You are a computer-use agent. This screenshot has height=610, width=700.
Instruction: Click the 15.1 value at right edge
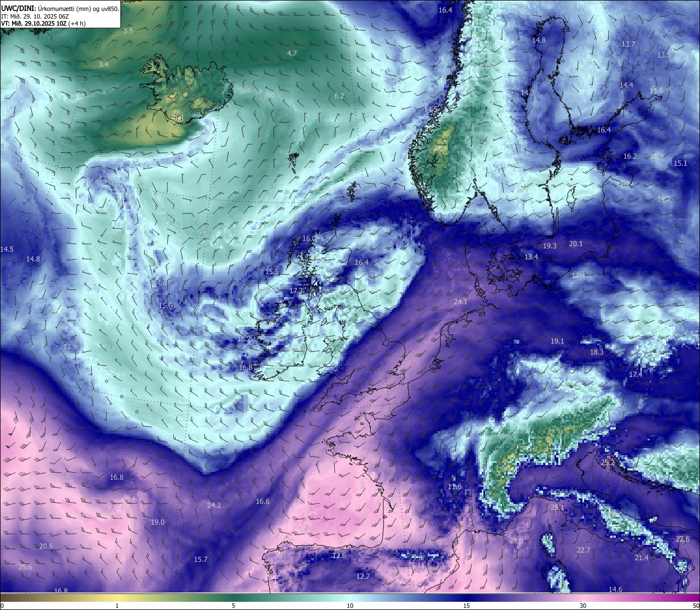coord(680,164)
